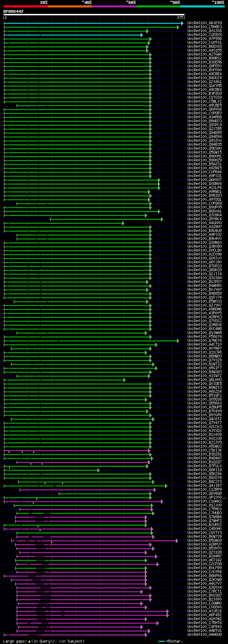This screenshot has width=228, height=644.
Task: Click hit label UniRef100_A4S155
Action: point(204,51)
